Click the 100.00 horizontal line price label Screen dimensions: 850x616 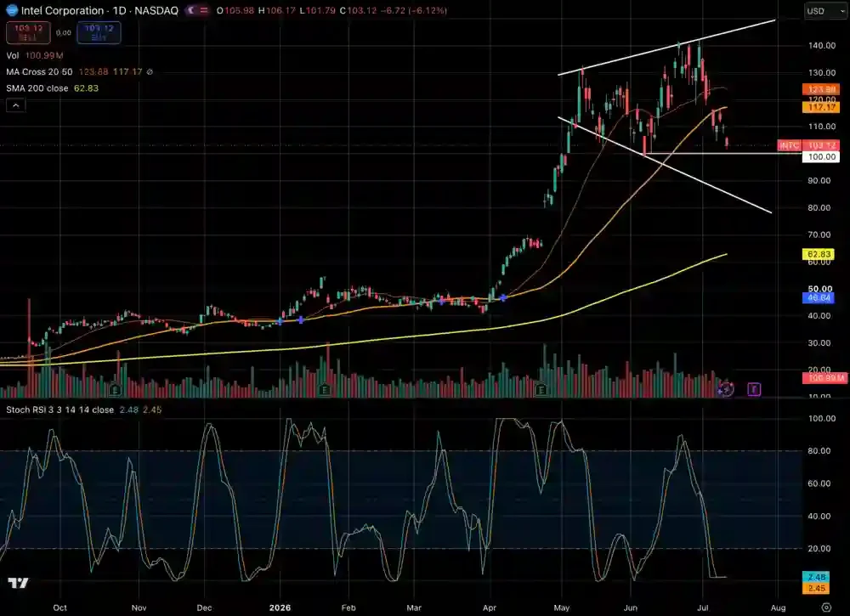tap(821, 157)
